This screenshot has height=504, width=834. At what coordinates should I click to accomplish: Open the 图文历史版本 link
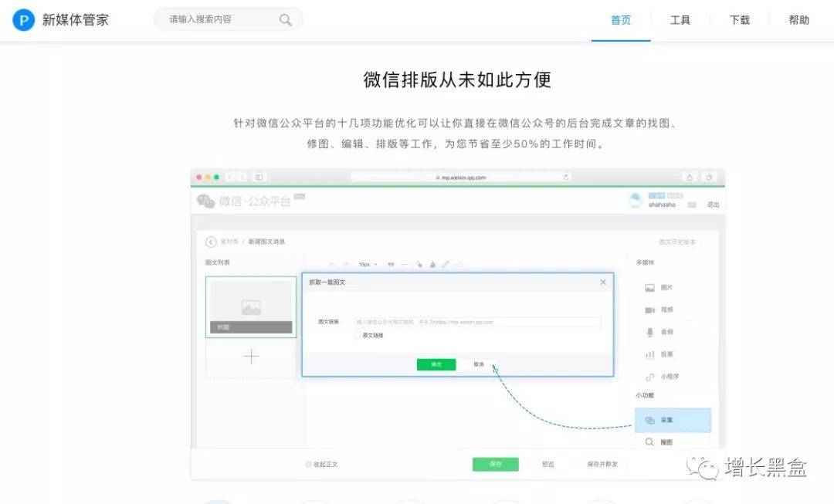[677, 242]
